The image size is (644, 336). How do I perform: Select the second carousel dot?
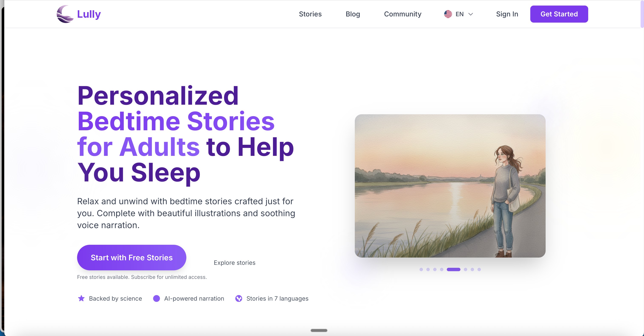click(428, 269)
